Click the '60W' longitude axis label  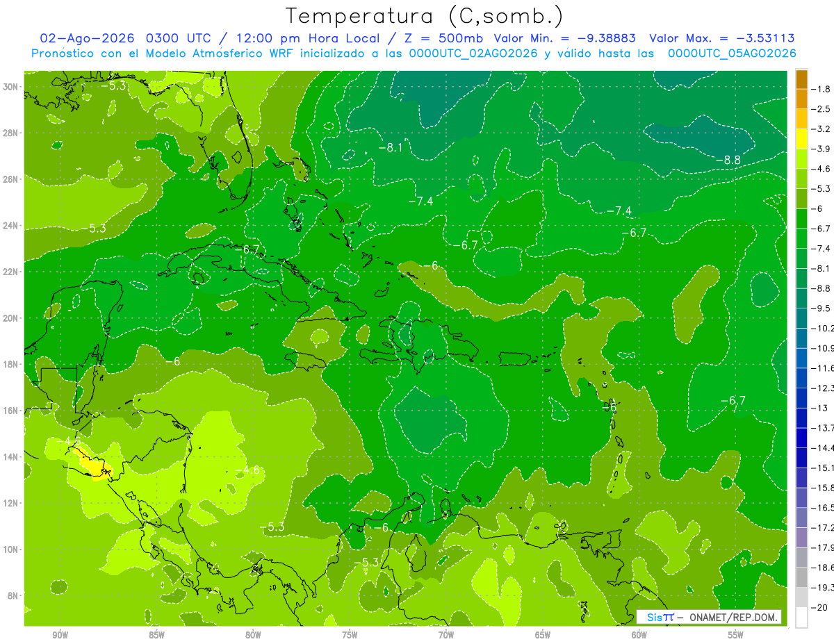(x=639, y=635)
